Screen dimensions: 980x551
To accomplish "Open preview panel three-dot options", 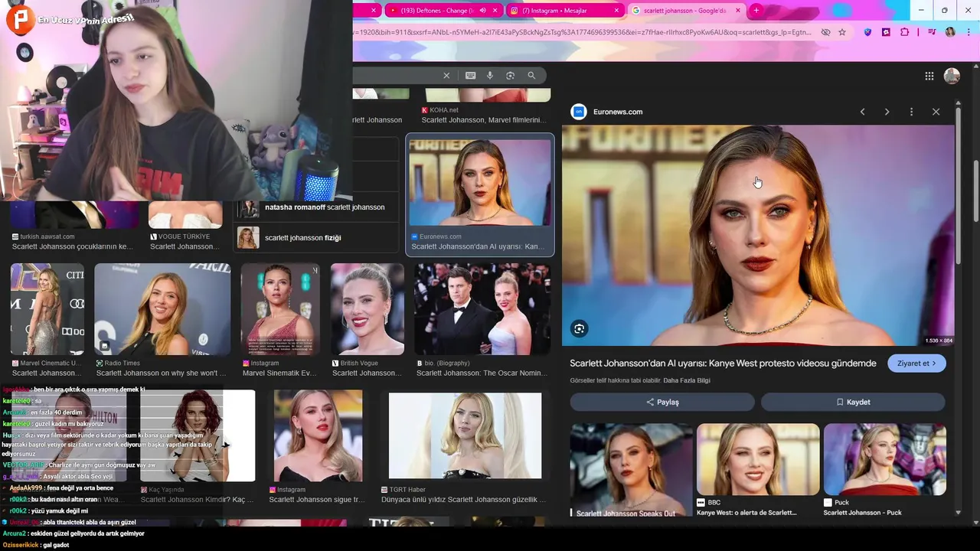I will coord(911,112).
